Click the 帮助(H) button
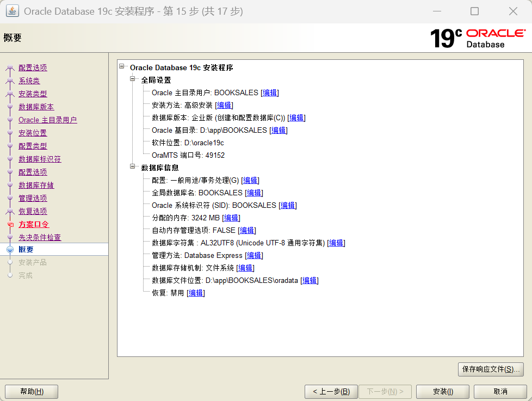 pos(32,392)
